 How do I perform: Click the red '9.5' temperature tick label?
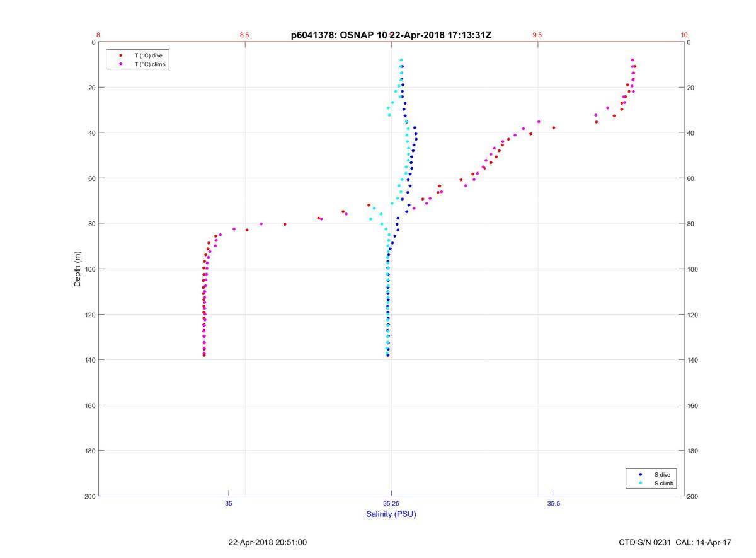[537, 35]
